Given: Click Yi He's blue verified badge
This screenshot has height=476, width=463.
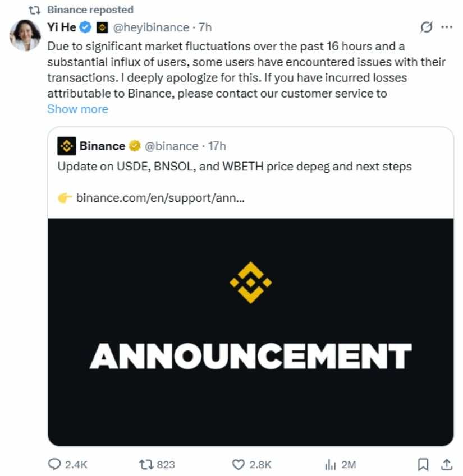Looking at the screenshot, I should (85, 27).
